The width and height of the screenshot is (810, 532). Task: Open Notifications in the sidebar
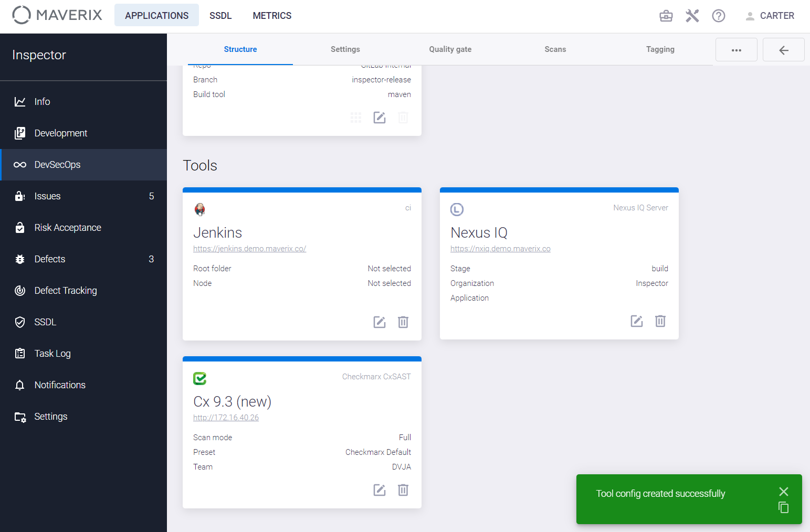click(x=83, y=385)
